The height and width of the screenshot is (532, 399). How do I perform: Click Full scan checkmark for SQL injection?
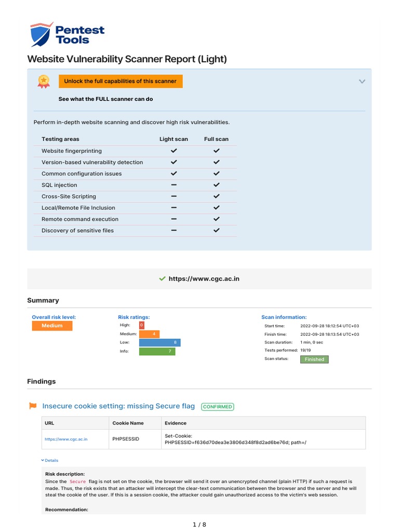(x=217, y=185)
